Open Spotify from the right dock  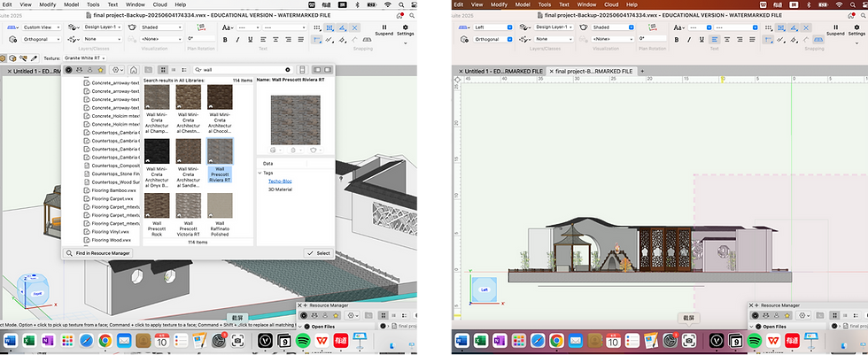click(754, 341)
